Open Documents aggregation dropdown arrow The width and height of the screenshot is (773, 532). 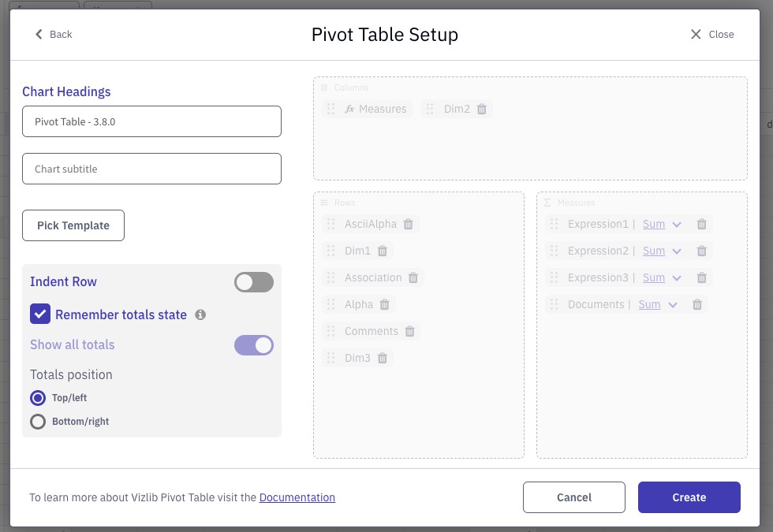pos(672,305)
